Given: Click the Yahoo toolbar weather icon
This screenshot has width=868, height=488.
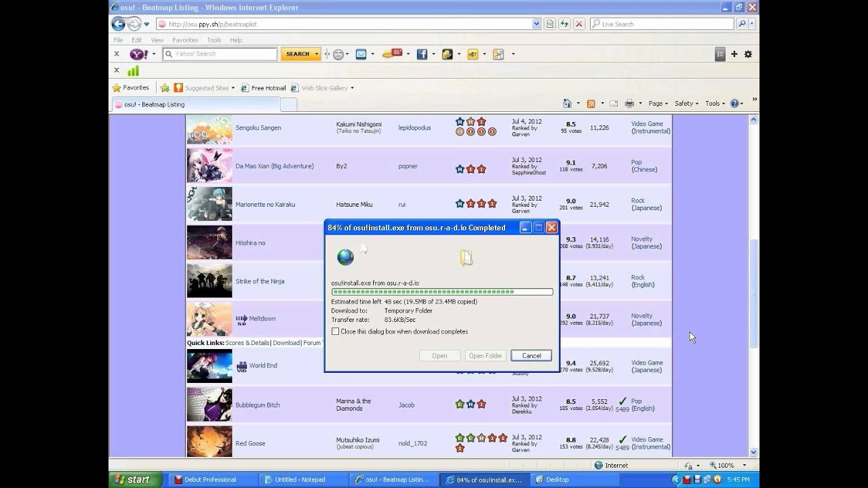Looking at the screenshot, I should click(x=392, y=54).
